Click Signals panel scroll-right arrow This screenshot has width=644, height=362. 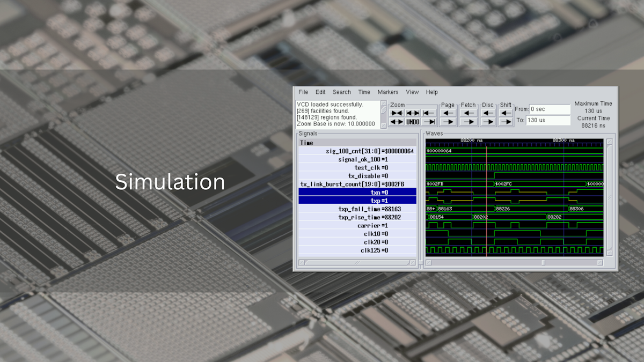412,262
